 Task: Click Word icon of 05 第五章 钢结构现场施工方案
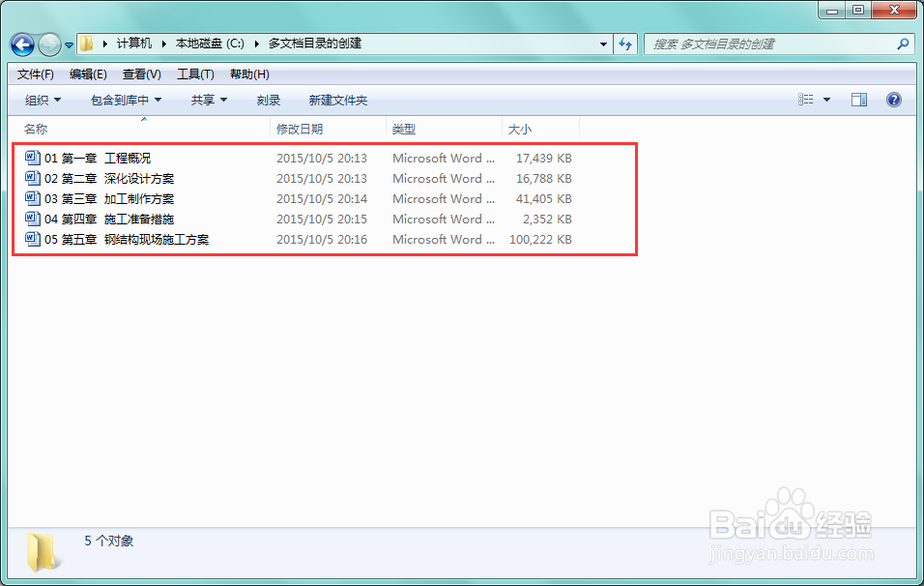pyautogui.click(x=33, y=239)
